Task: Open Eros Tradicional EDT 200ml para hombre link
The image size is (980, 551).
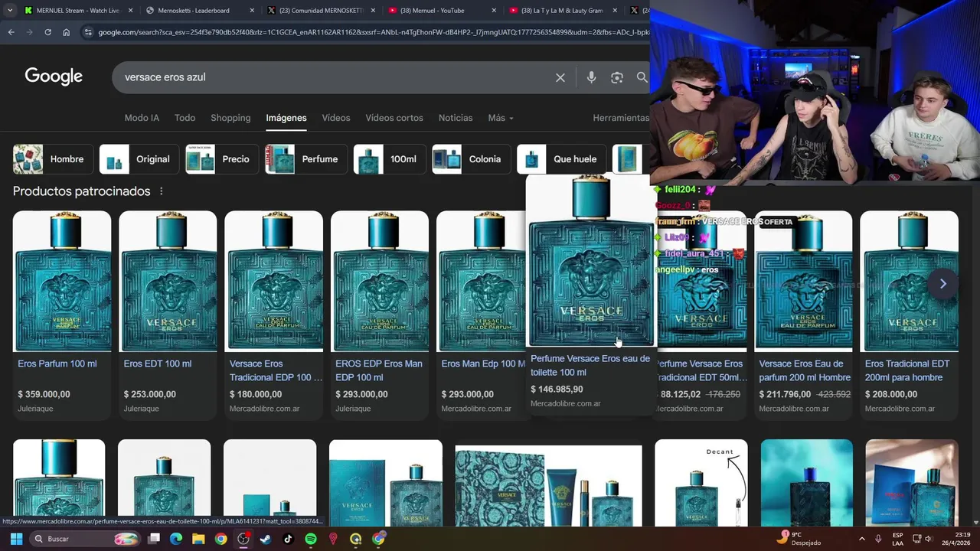Action: coord(907,370)
